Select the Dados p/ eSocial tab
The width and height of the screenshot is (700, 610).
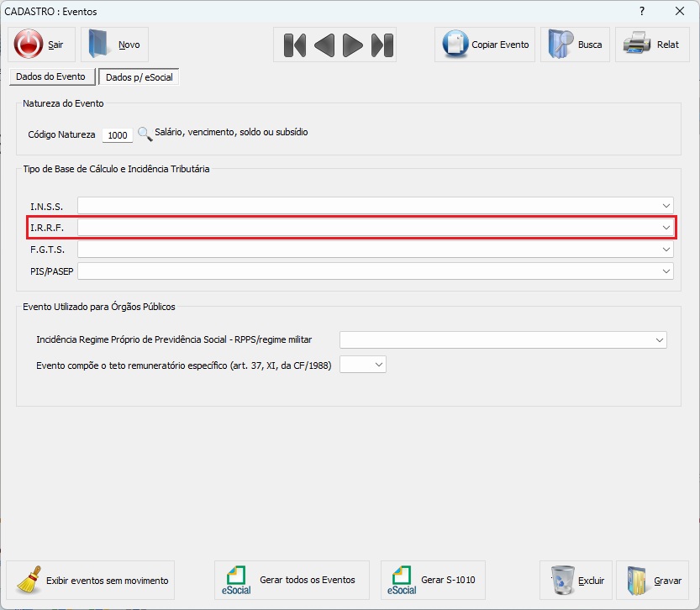[x=139, y=77]
